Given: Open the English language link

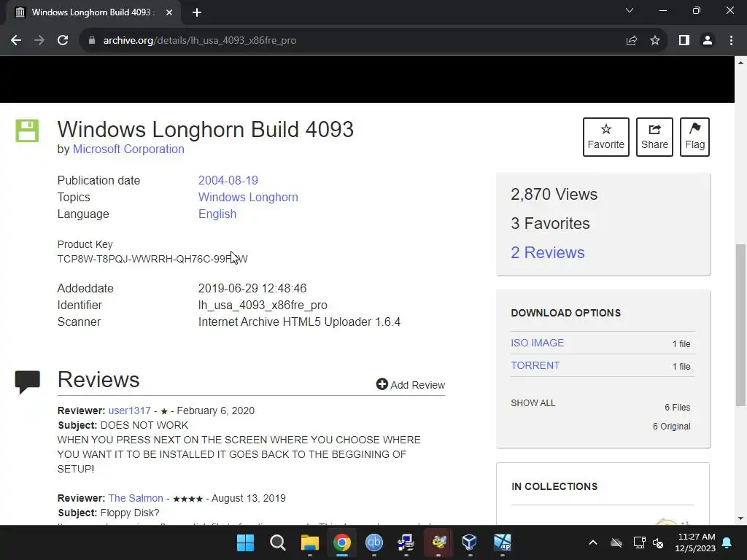Looking at the screenshot, I should pyautogui.click(x=217, y=214).
